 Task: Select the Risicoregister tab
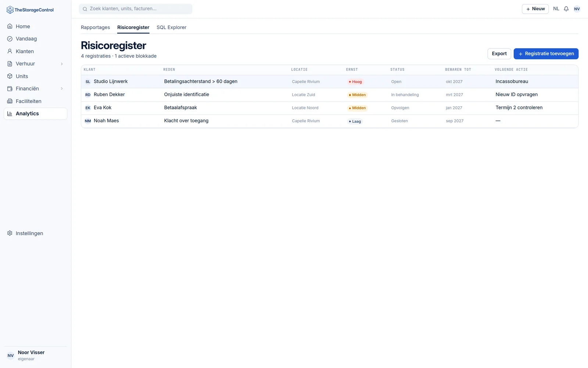133,27
